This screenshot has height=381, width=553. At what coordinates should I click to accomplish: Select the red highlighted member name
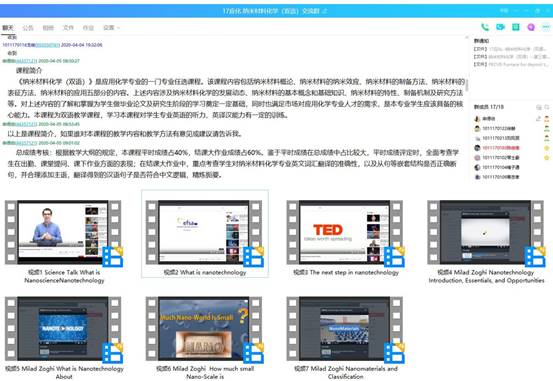tap(500, 148)
